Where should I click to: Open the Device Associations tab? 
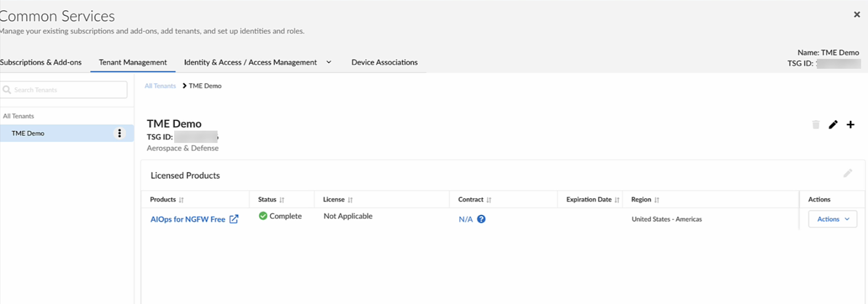(x=384, y=62)
